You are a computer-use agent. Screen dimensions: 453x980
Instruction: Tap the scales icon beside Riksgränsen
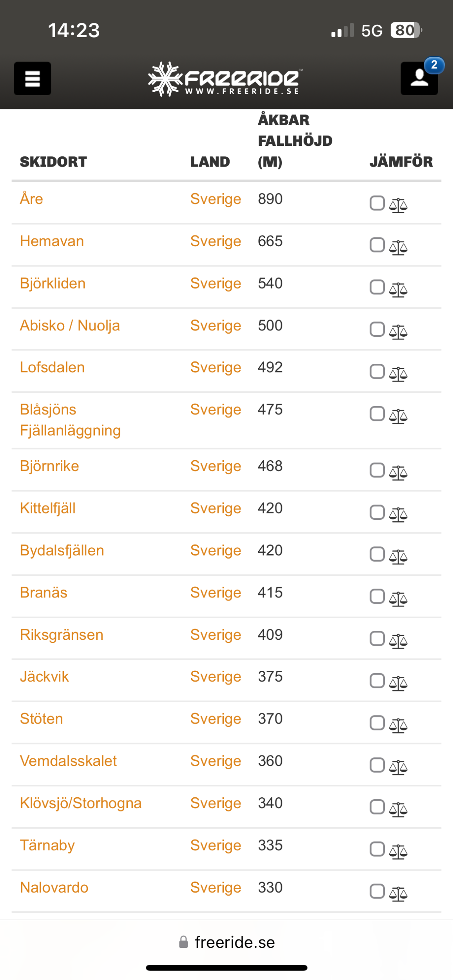tap(398, 641)
